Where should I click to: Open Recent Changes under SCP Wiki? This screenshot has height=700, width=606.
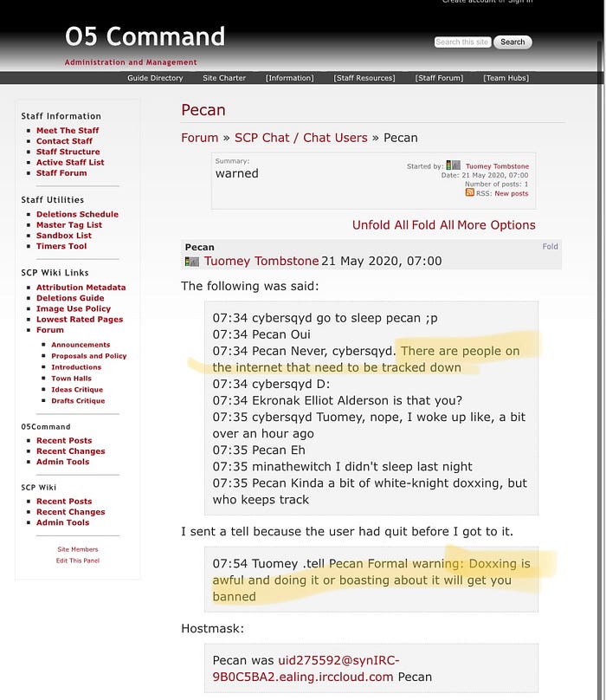point(70,512)
